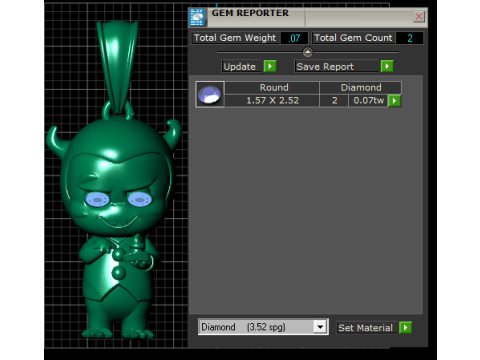
Task: Select the round gem thumbnail icon
Action: coord(210,94)
